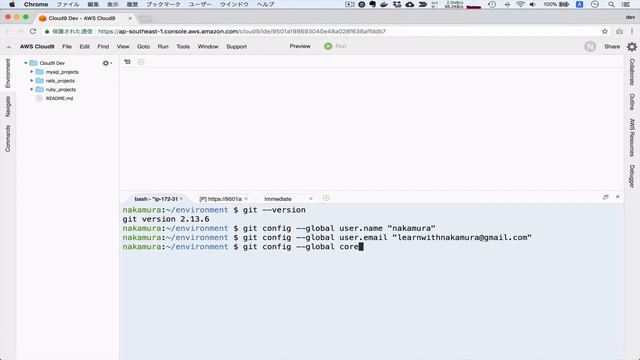This screenshot has width=640, height=360.
Task: Click the Cloud9 Dev tab favicon
Action: click(42, 18)
